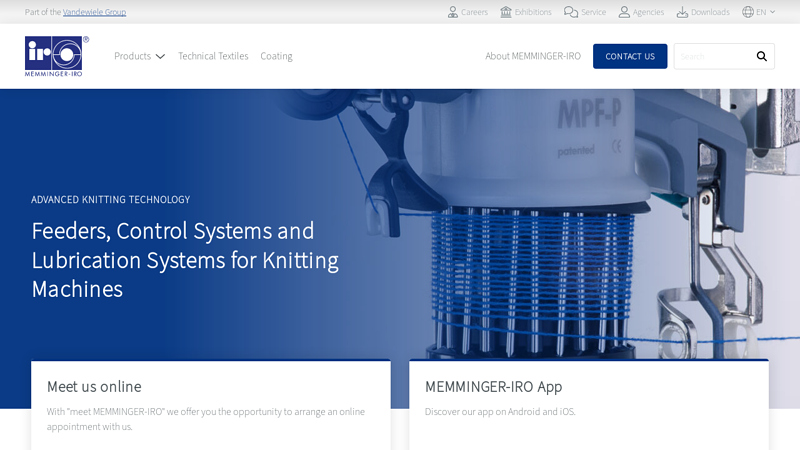Expand the Products menu chevron
This screenshot has width=800, height=450.
(160, 56)
